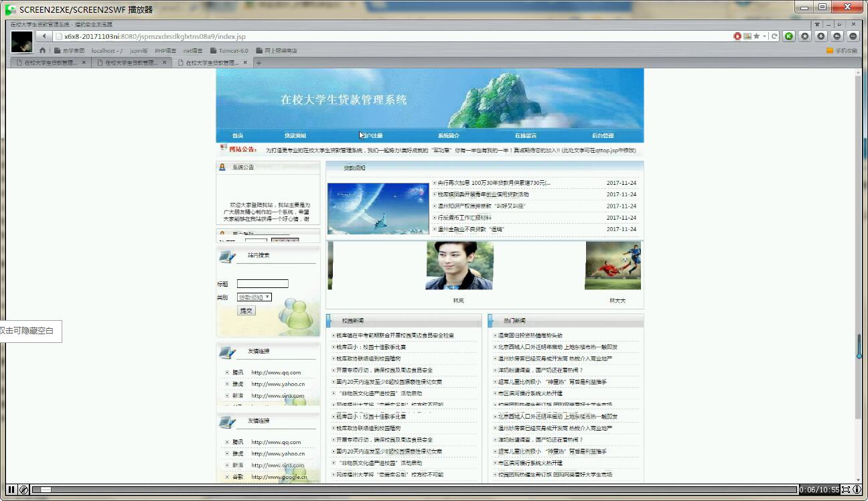Open the 温州金融业不良贷款 article
868x501 pixels.
tap(471, 229)
